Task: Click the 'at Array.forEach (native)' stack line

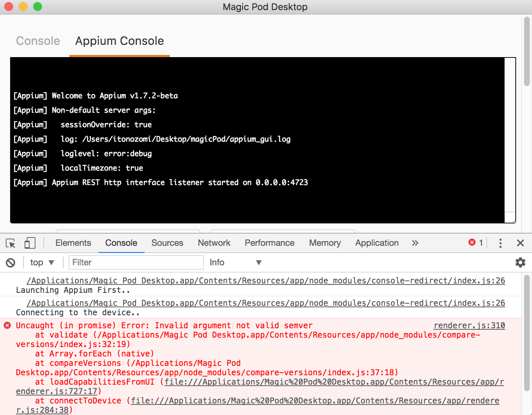Action: (x=94, y=354)
